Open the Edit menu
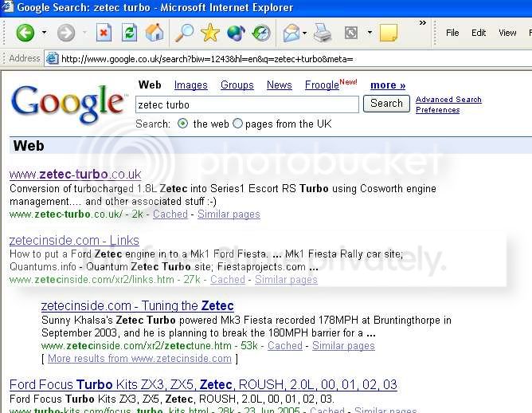 click(x=479, y=33)
